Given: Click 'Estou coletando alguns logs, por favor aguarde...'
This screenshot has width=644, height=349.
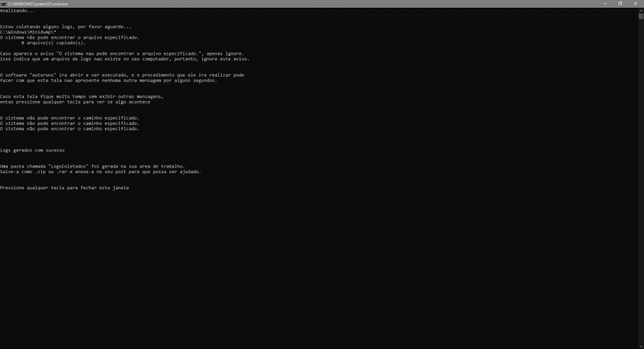Looking at the screenshot, I should click(66, 26).
